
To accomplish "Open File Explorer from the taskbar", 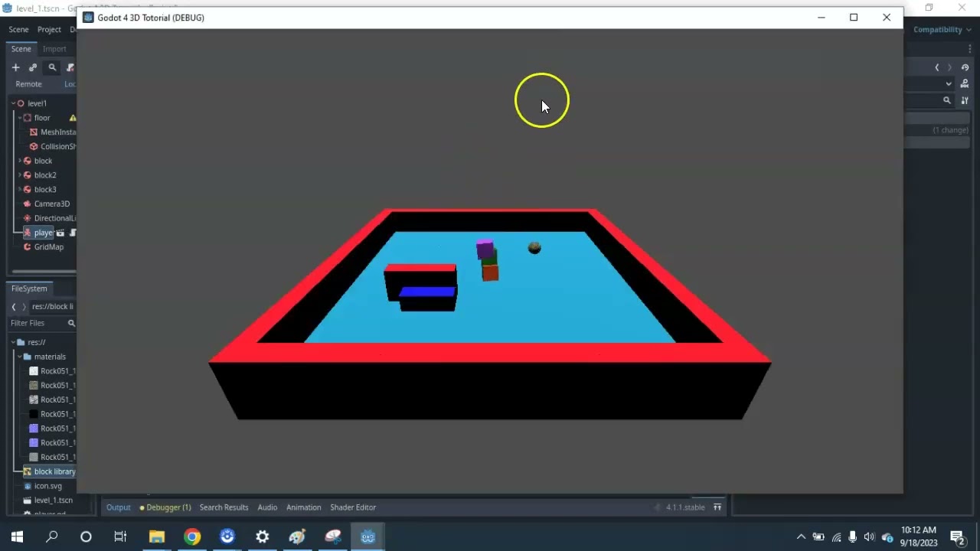I will 157,536.
